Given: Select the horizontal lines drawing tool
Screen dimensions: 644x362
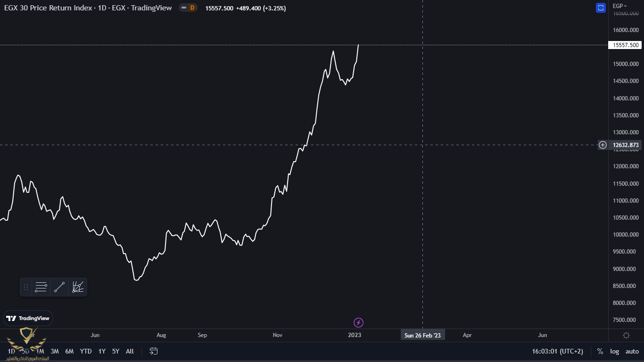Looking at the screenshot, I should point(41,287).
